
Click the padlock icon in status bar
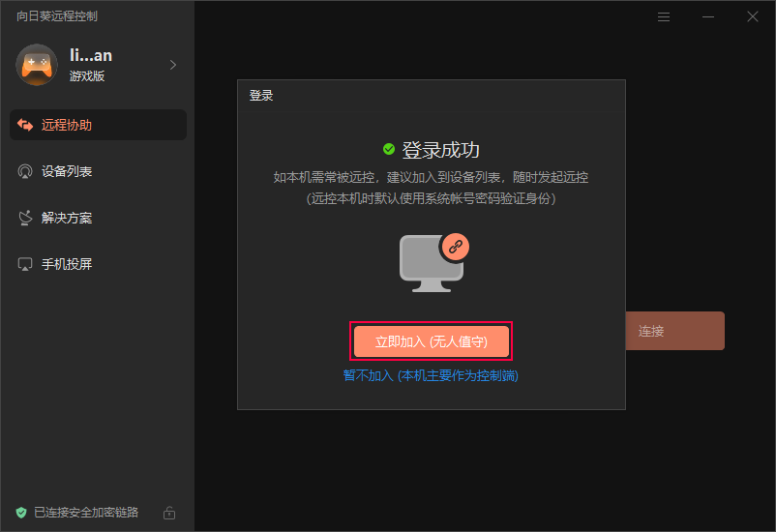pyautogui.click(x=169, y=513)
